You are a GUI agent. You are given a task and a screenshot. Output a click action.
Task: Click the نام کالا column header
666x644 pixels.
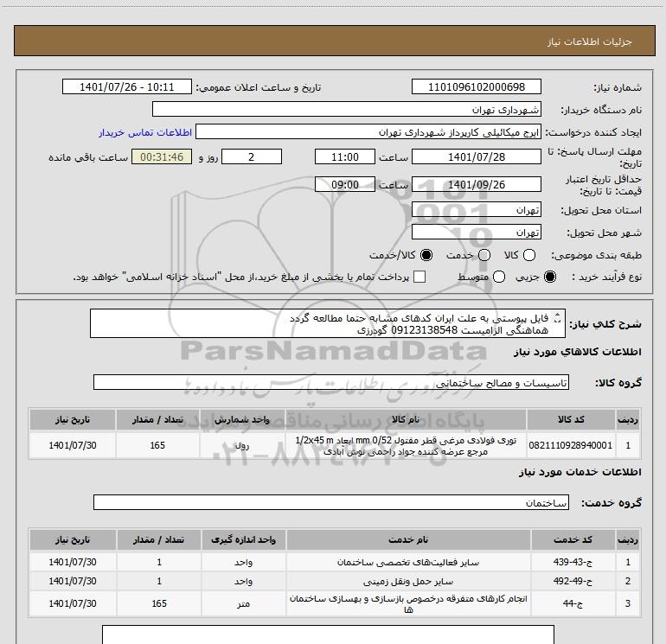click(x=406, y=419)
